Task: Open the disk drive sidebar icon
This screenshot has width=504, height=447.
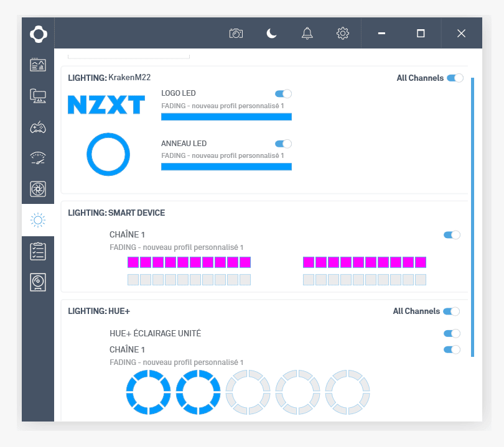Action: pyautogui.click(x=38, y=282)
